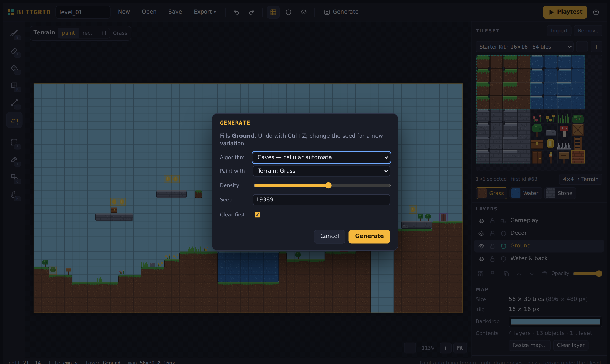610x364 pixels.
Task: Click the Fit zoom button
Action: point(460,348)
